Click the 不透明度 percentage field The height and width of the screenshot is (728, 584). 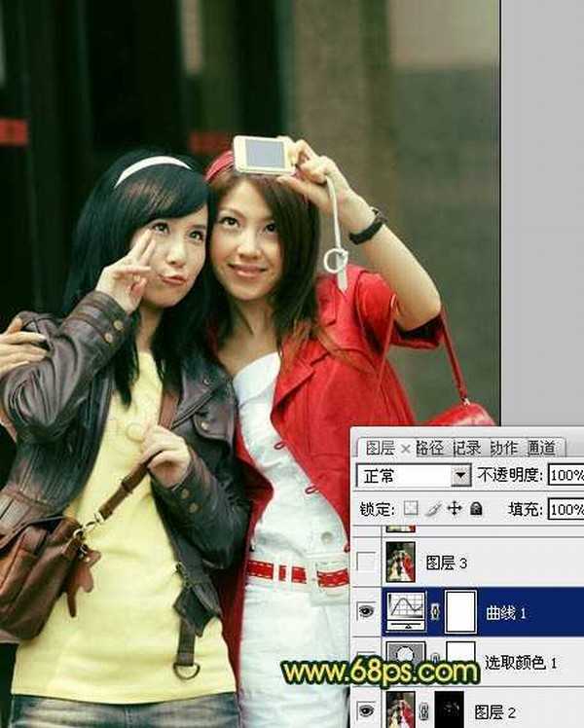point(566,475)
